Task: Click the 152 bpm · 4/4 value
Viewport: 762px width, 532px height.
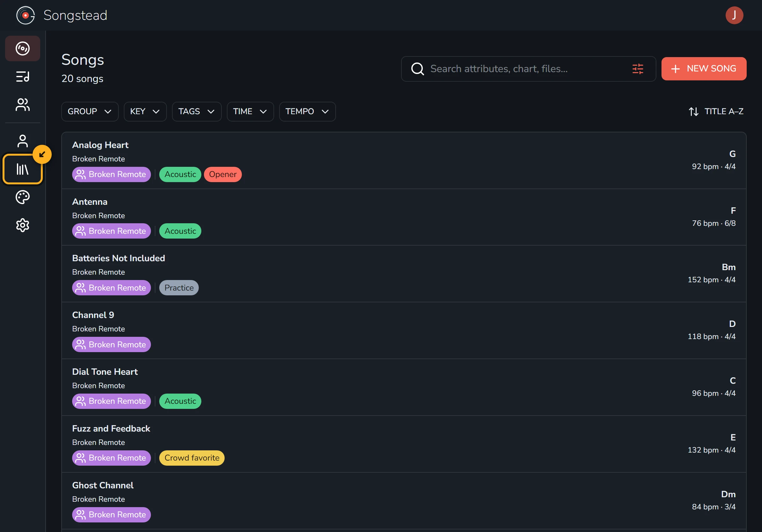Action: tap(712, 280)
